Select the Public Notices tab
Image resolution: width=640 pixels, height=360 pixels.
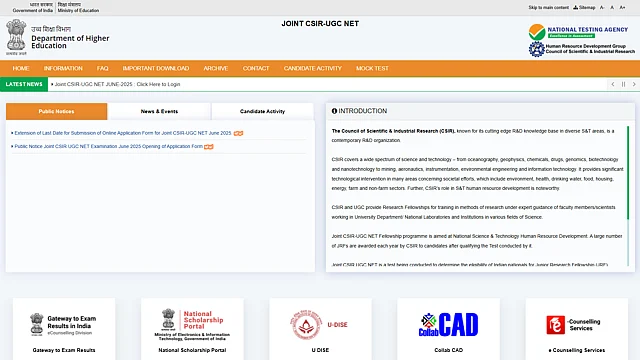pyautogui.click(x=56, y=111)
